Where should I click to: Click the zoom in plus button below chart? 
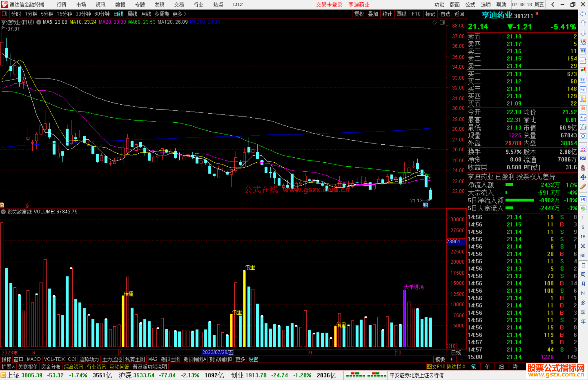pos(452,359)
